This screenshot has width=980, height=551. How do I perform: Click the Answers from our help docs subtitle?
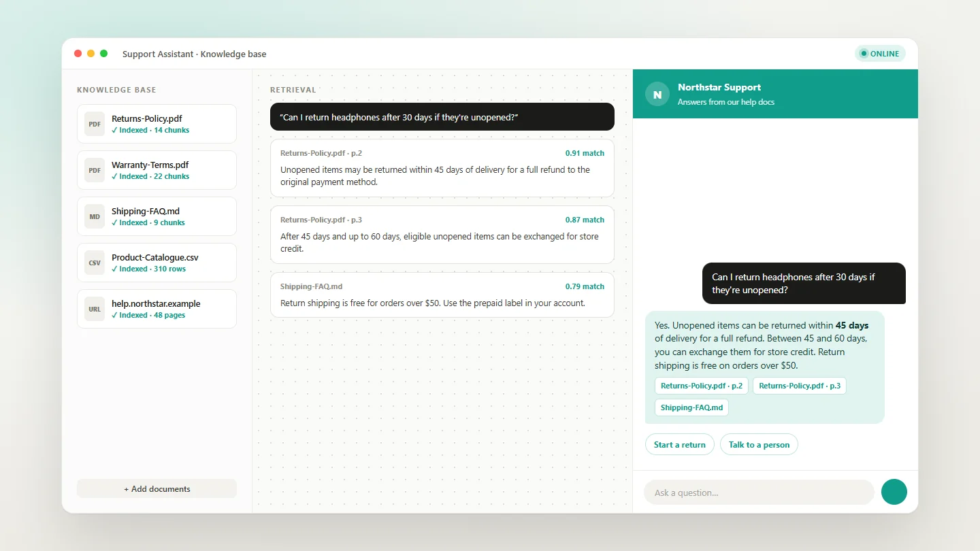tap(726, 103)
